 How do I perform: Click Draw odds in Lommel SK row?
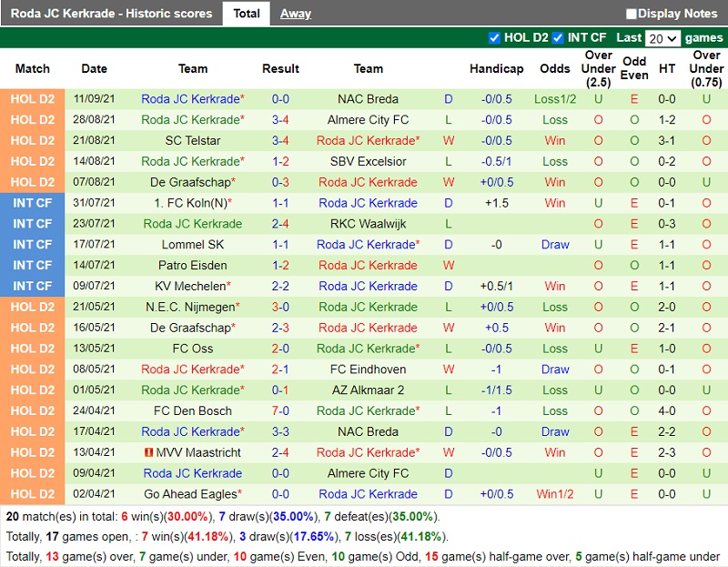(555, 245)
